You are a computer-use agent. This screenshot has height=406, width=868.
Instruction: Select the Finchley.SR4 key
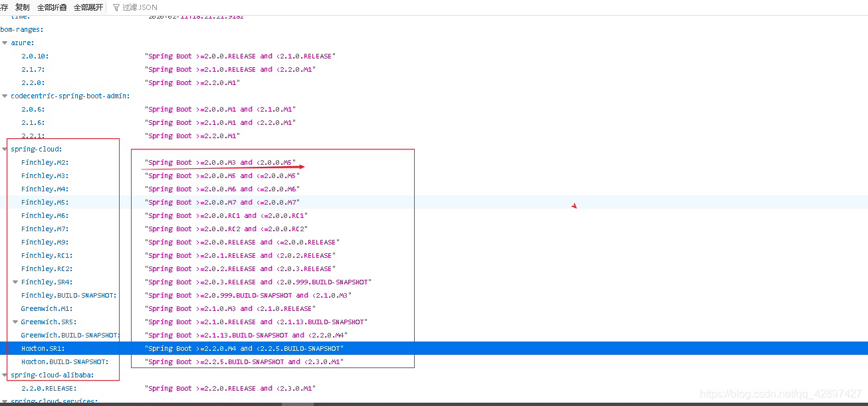coord(47,282)
